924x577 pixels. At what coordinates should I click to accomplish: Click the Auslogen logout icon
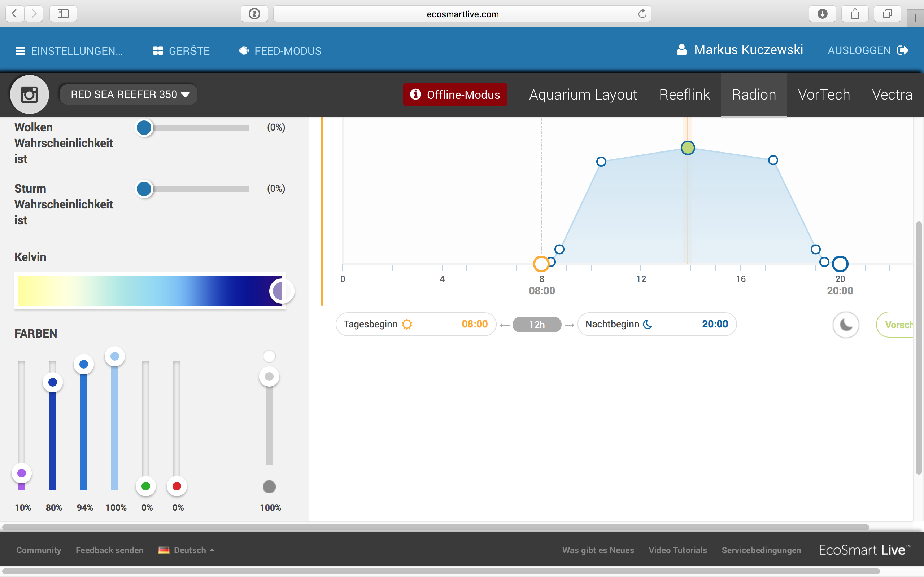tap(903, 50)
